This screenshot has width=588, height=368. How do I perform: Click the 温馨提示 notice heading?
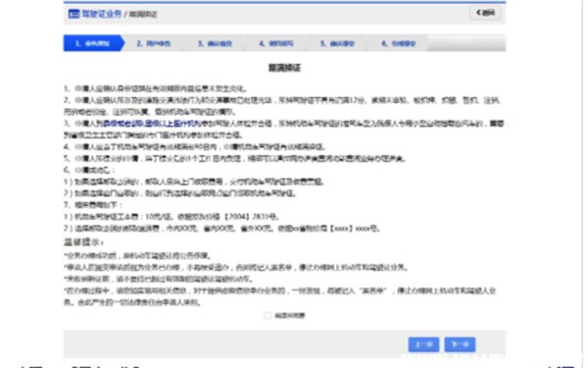coord(83,242)
